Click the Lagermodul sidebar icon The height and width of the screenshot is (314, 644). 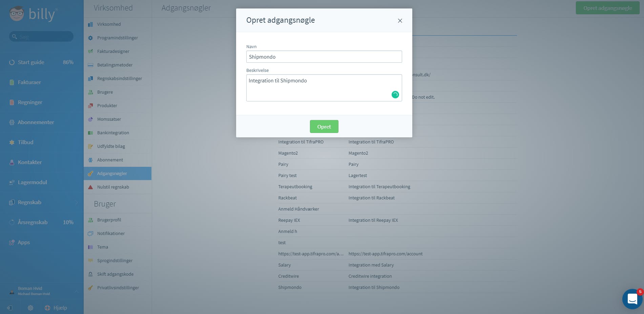click(x=12, y=182)
